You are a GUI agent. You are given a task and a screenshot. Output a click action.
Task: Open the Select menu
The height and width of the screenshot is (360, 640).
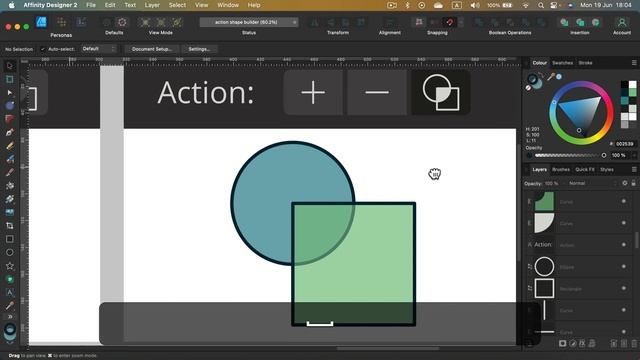(177, 5)
